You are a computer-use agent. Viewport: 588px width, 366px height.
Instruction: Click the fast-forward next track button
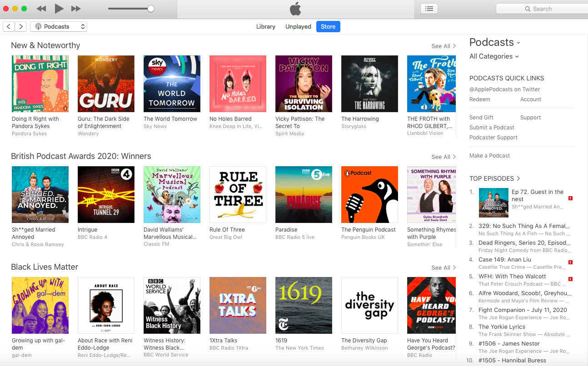[76, 9]
